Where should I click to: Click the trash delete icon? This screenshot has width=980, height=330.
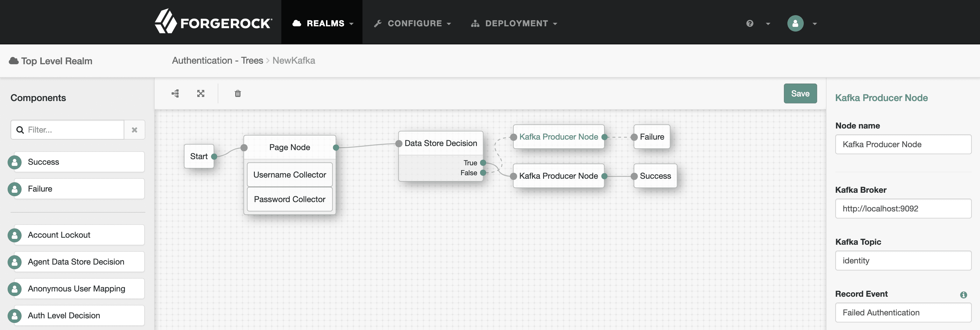coord(238,94)
